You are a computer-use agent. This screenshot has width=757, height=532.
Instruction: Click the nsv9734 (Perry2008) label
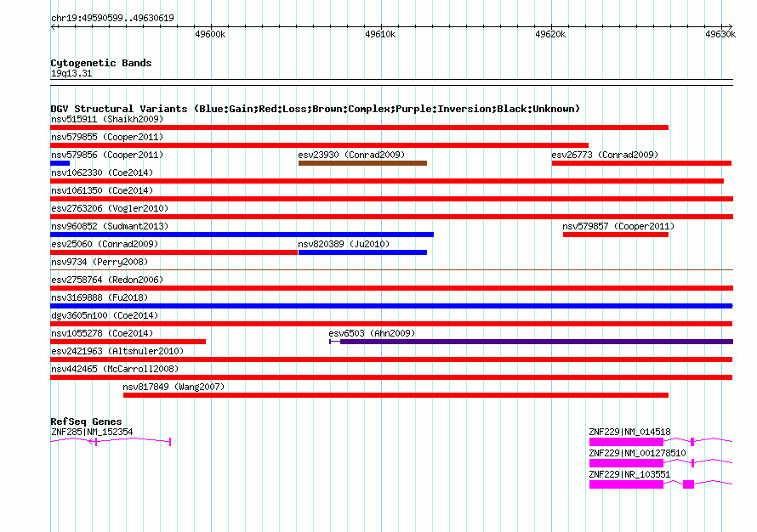tap(100, 262)
